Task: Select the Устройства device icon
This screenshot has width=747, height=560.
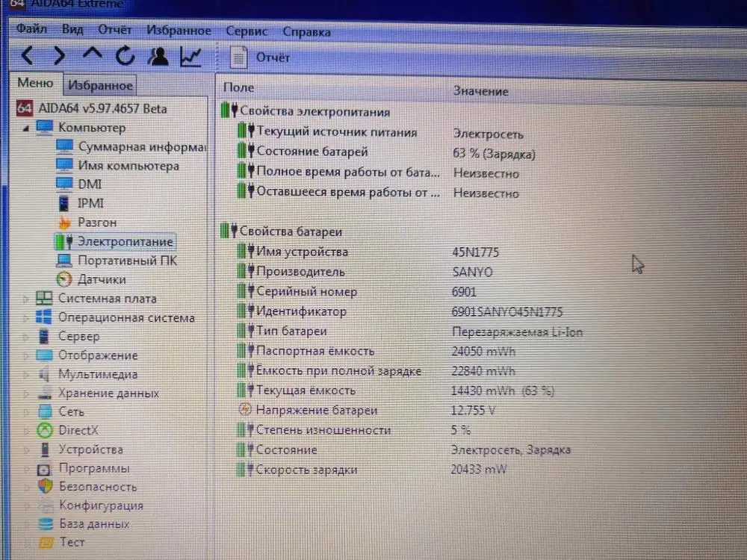Action: pyautogui.click(x=45, y=449)
